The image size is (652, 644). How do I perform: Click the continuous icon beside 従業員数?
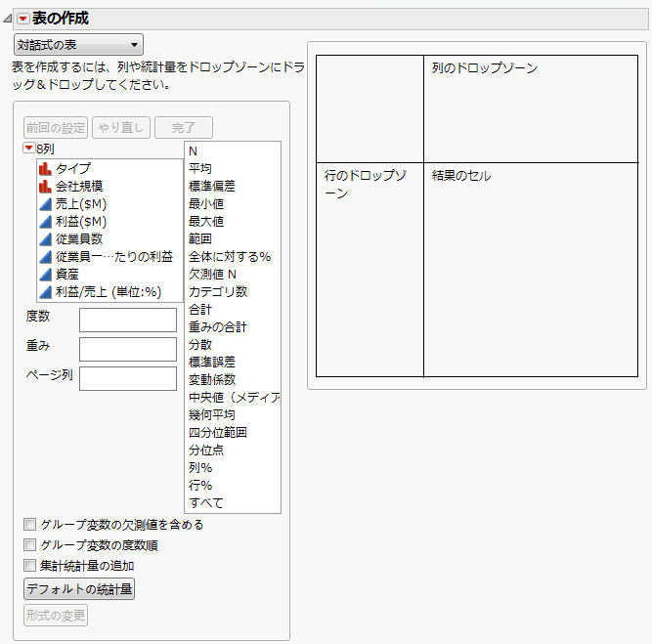click(x=45, y=239)
